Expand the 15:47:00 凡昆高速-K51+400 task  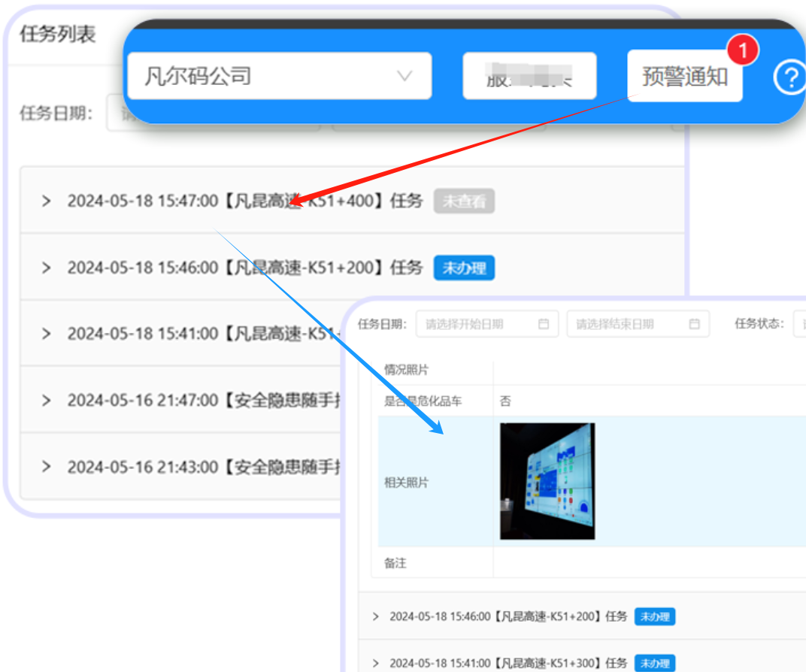46,201
